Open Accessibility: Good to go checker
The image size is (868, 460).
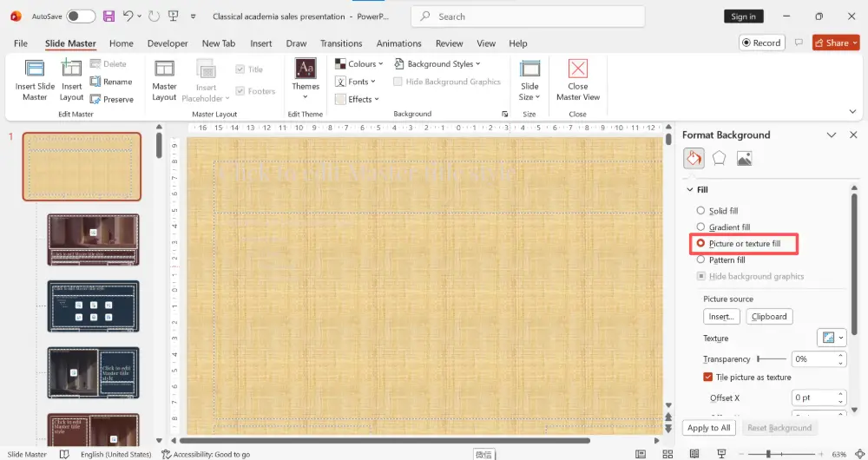206,454
